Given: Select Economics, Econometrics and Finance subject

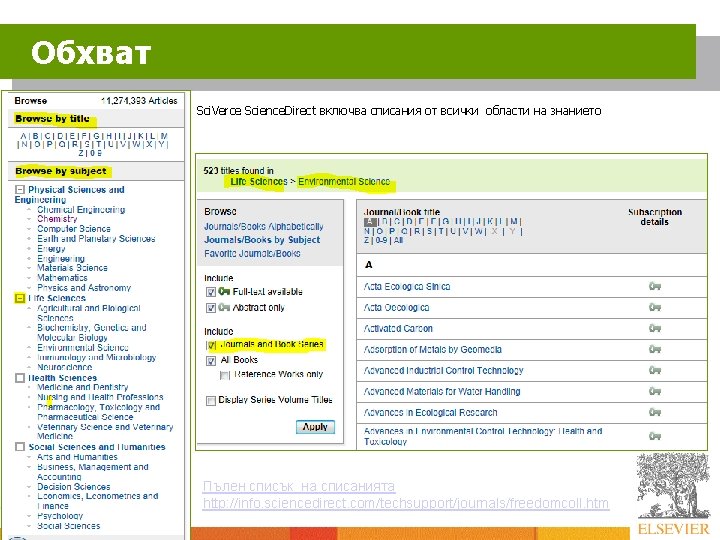Looking at the screenshot, I should coord(98,501).
